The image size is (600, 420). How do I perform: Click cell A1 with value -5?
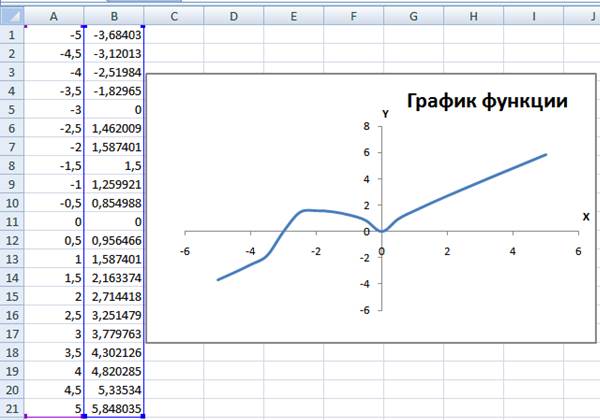tap(54, 35)
